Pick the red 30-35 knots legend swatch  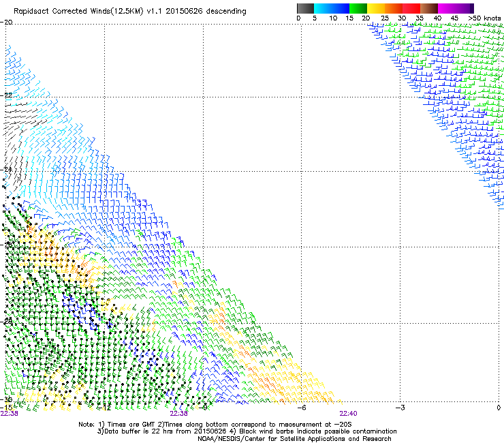tap(411, 8)
